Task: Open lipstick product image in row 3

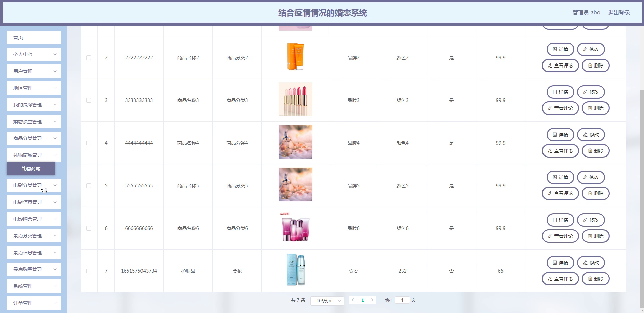Action: (295, 99)
